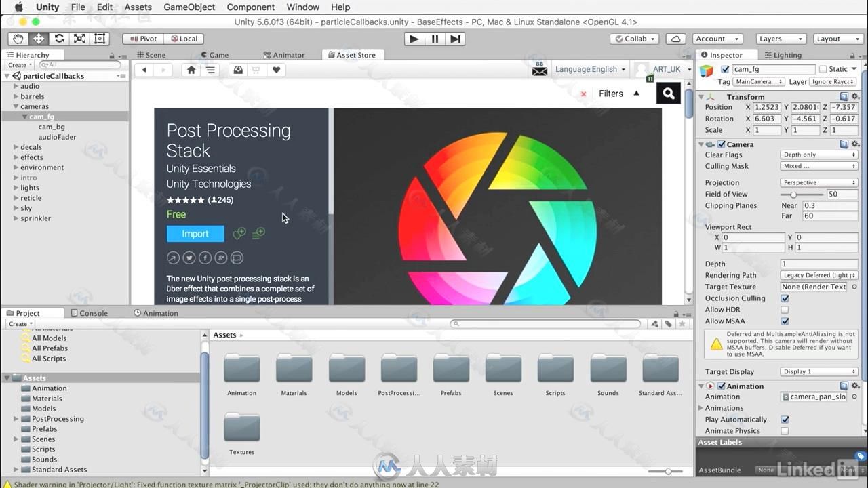
Task: Click the Hierarchy search field
Action: tap(79, 65)
